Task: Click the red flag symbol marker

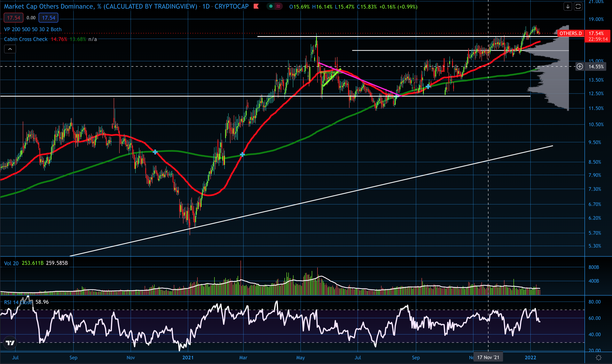Action: coord(256,6)
